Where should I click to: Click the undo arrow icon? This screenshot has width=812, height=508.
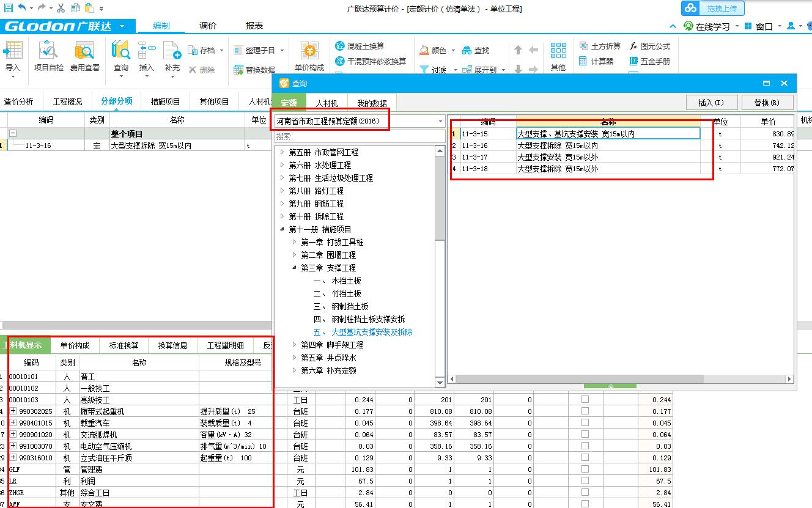(22, 8)
